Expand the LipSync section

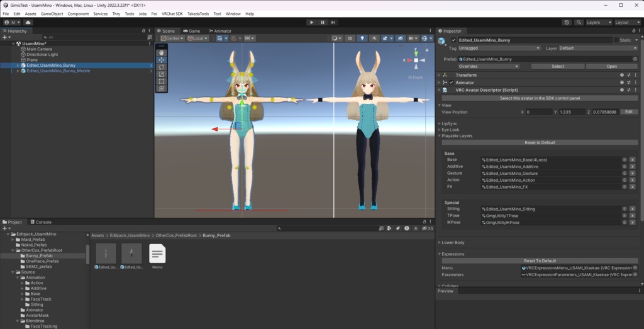439,124
